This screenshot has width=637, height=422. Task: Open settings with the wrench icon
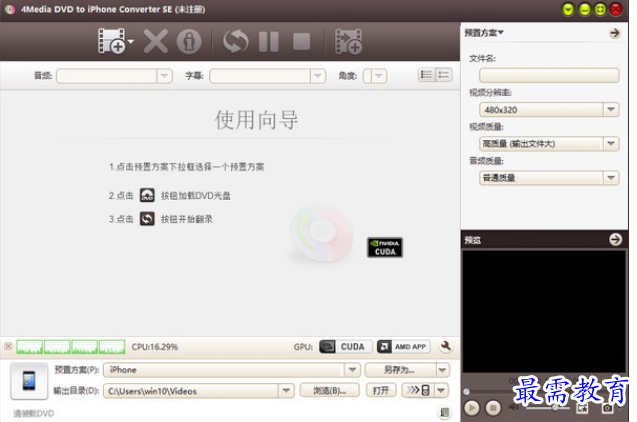click(446, 346)
